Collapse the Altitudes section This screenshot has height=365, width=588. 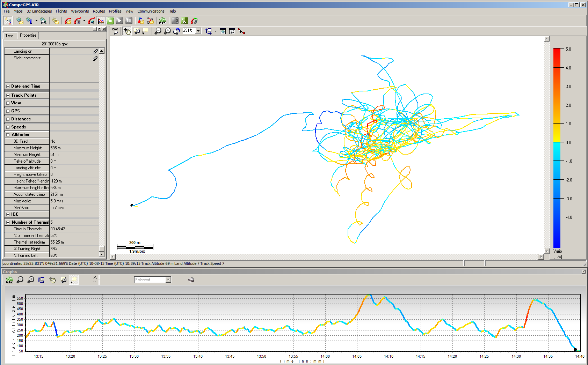click(x=8, y=135)
